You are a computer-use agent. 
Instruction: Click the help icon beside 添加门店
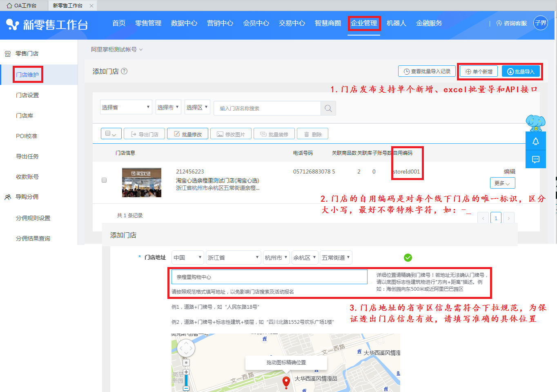(x=124, y=71)
